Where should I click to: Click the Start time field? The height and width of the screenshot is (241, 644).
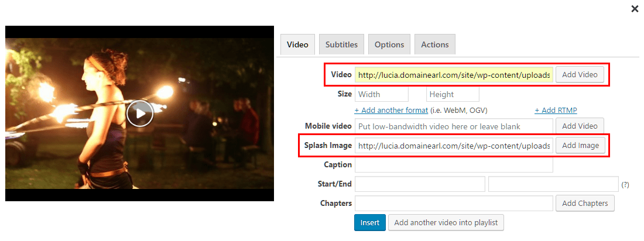[x=420, y=184]
